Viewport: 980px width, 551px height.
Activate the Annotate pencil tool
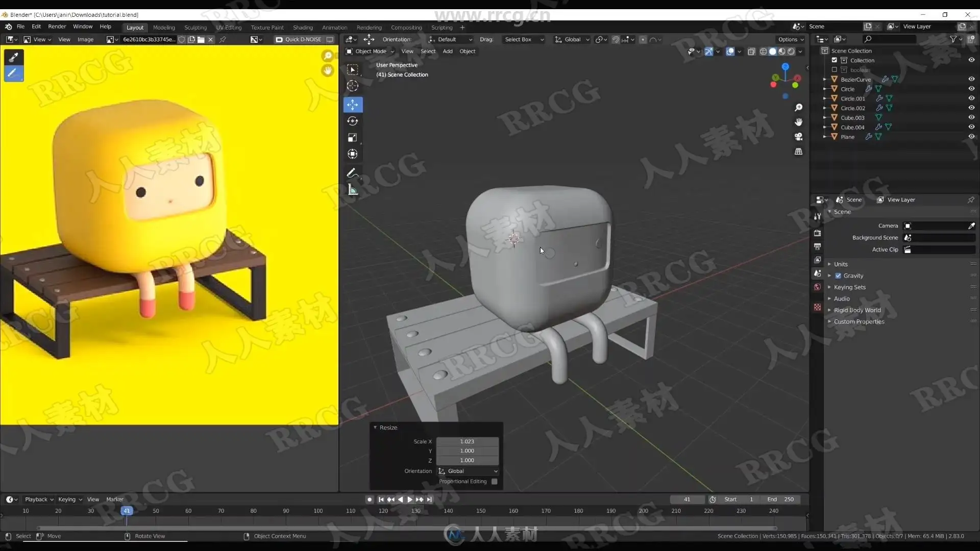(x=352, y=173)
